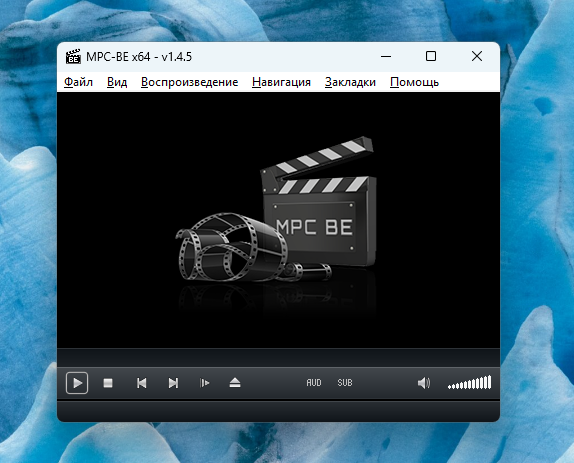Select subtitle track via SUB button
Viewport: 574px width, 463px height.
tap(345, 383)
